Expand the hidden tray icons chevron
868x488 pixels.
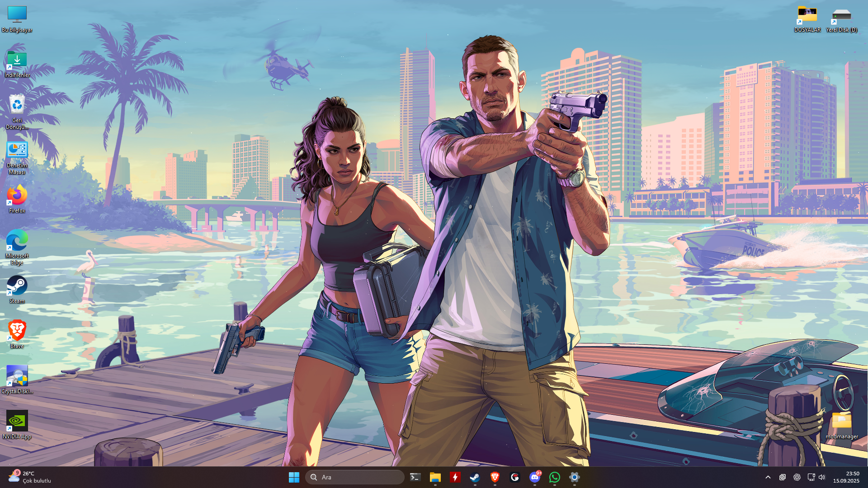coord(768,477)
